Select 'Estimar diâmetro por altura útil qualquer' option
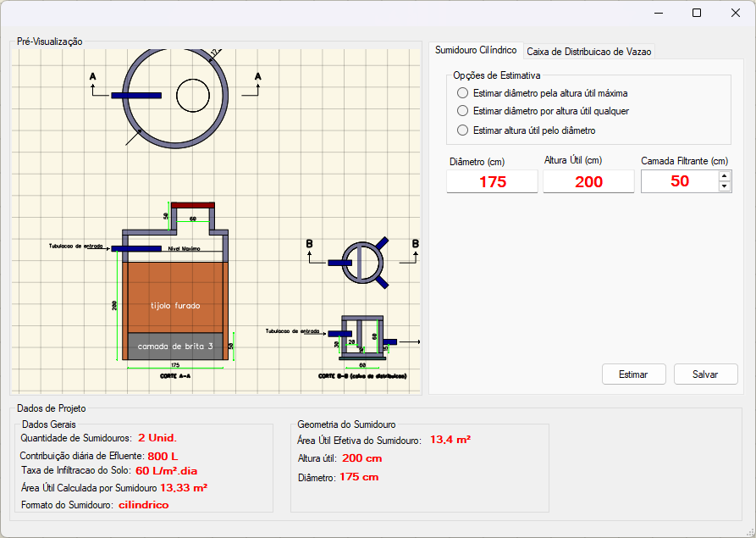Image resolution: width=756 pixels, height=538 pixels. (543, 111)
